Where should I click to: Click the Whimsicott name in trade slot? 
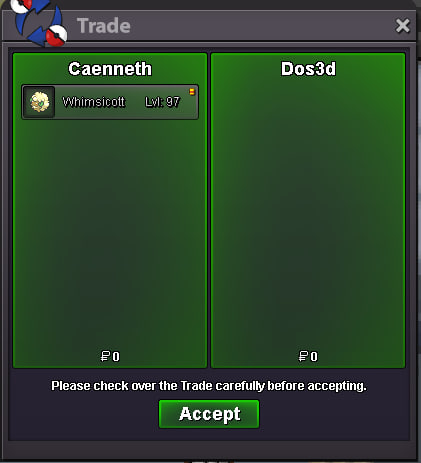tap(94, 102)
